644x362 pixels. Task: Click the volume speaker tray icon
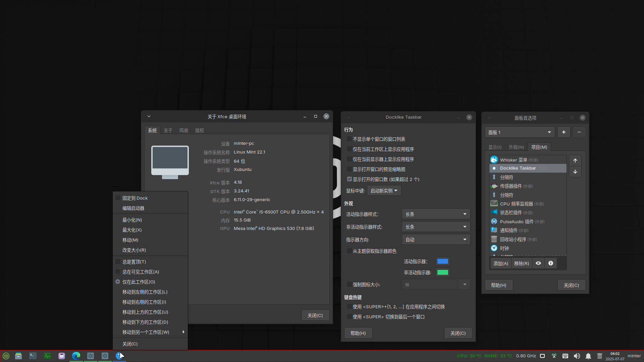pos(577,356)
